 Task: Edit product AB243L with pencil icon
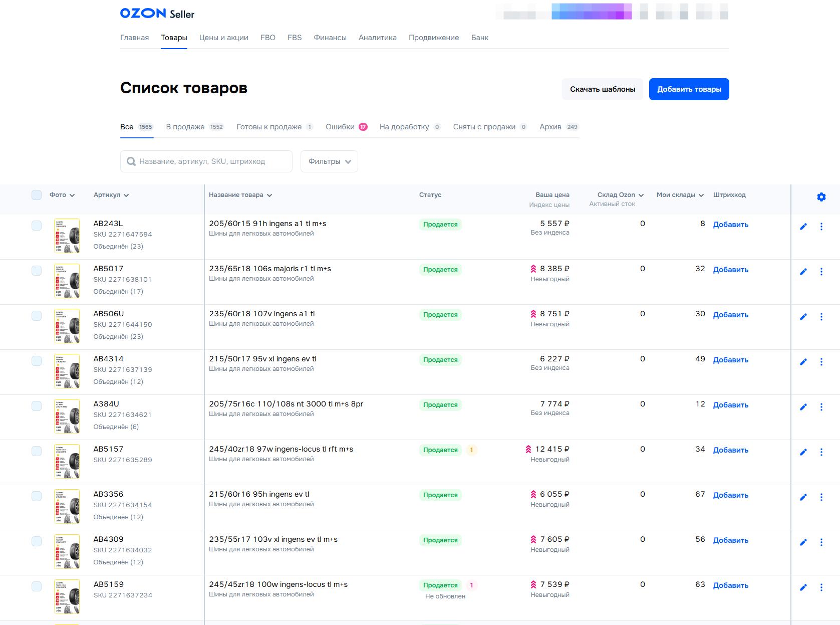(x=803, y=227)
